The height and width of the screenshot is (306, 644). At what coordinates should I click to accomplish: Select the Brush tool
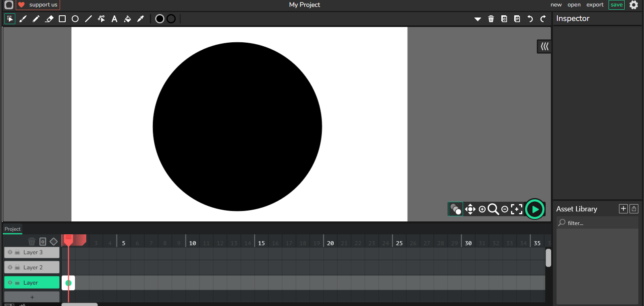pos(23,19)
